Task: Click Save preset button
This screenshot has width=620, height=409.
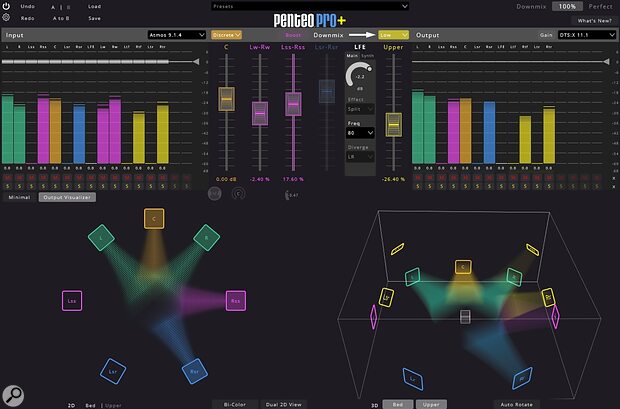Action: click(94, 18)
